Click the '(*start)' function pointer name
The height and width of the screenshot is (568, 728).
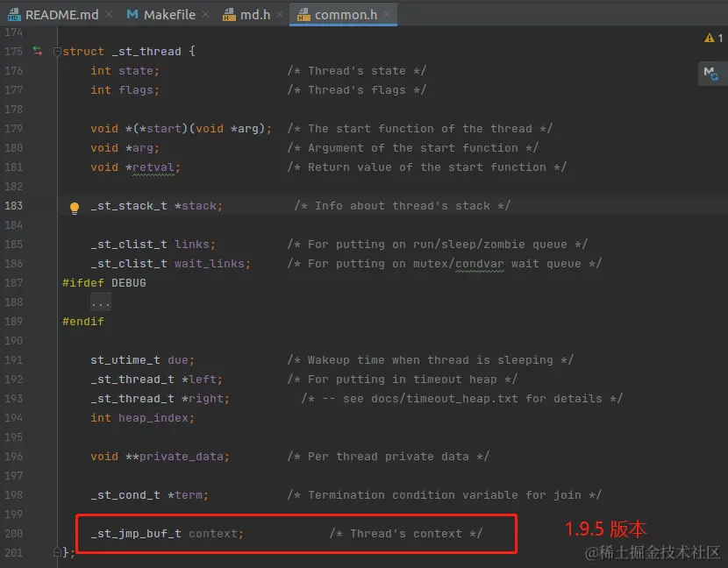(x=161, y=129)
